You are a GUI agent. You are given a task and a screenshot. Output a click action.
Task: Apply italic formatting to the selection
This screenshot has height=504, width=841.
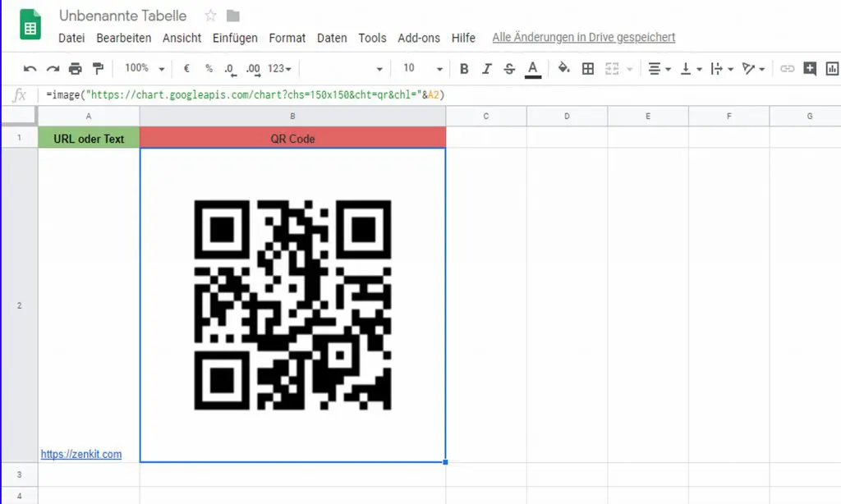(486, 68)
